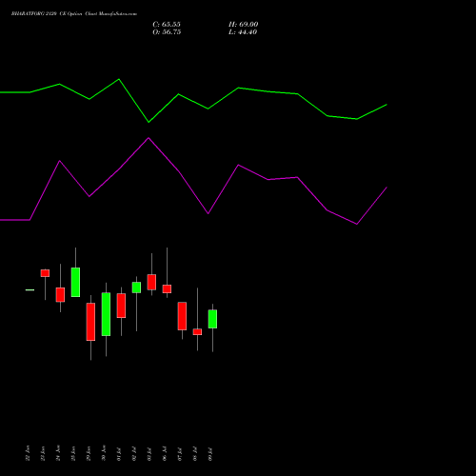
Task: Click the tall green candle above 30 Jun
Action: (106, 314)
